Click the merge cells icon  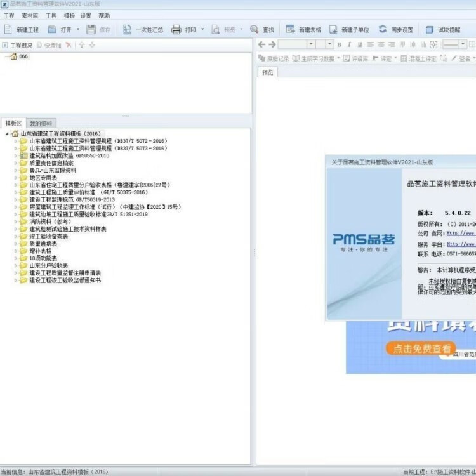tap(434, 44)
